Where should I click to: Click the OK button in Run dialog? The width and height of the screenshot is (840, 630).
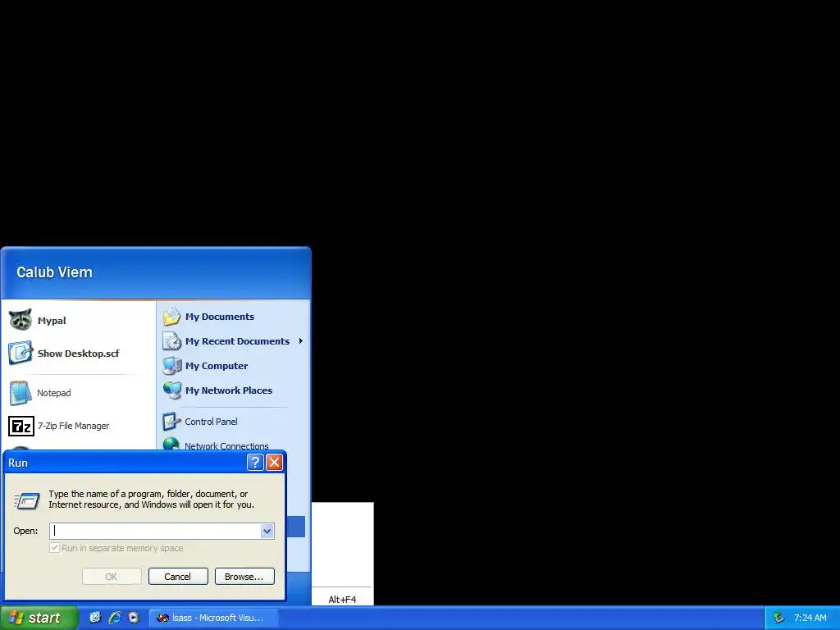[112, 577]
